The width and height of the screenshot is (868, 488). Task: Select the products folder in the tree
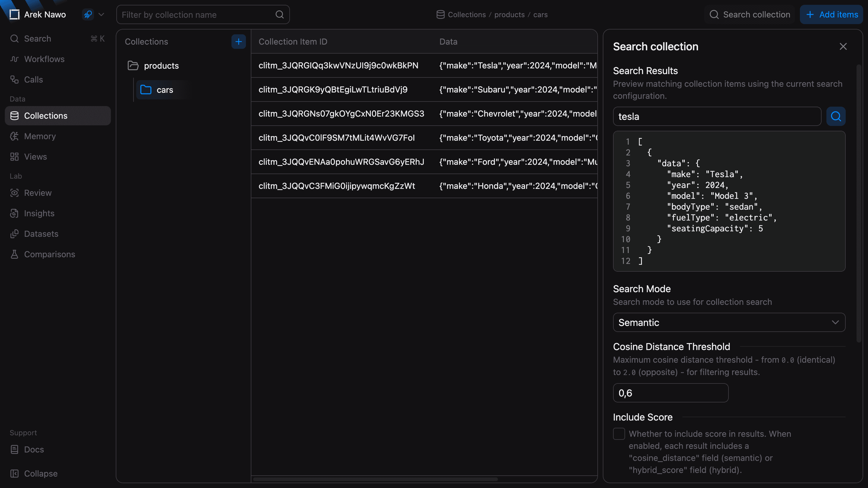(x=153, y=66)
